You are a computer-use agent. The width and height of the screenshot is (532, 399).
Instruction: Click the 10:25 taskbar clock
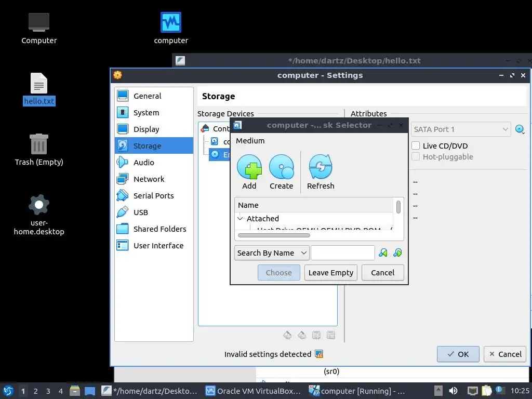520,391
